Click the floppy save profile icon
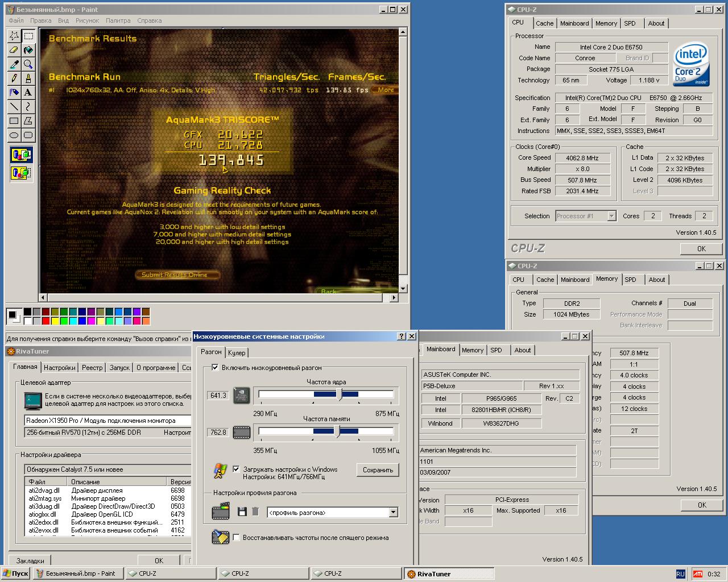The height and width of the screenshot is (582, 728). coord(242,512)
